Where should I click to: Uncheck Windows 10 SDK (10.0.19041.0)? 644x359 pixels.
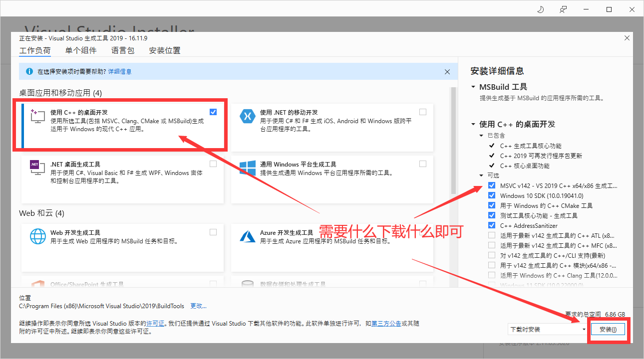coord(492,195)
